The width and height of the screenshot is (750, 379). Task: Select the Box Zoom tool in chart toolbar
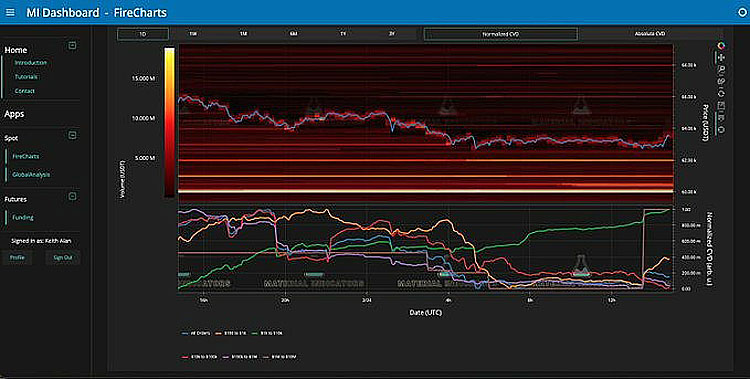pyautogui.click(x=721, y=69)
